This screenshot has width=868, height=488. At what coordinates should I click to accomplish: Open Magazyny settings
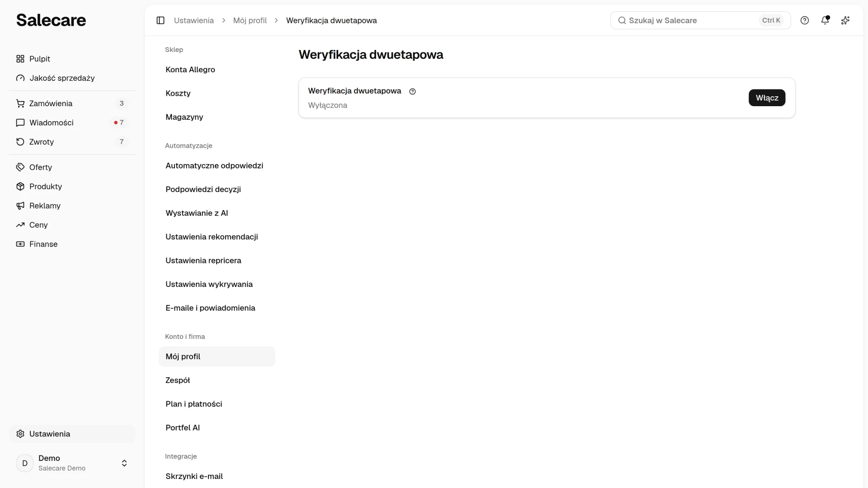pyautogui.click(x=217, y=117)
